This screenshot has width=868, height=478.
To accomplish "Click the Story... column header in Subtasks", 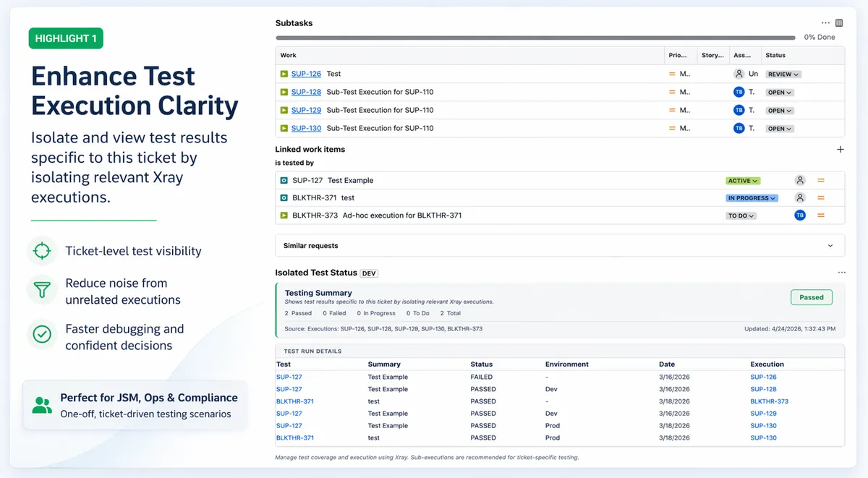I will [712, 55].
